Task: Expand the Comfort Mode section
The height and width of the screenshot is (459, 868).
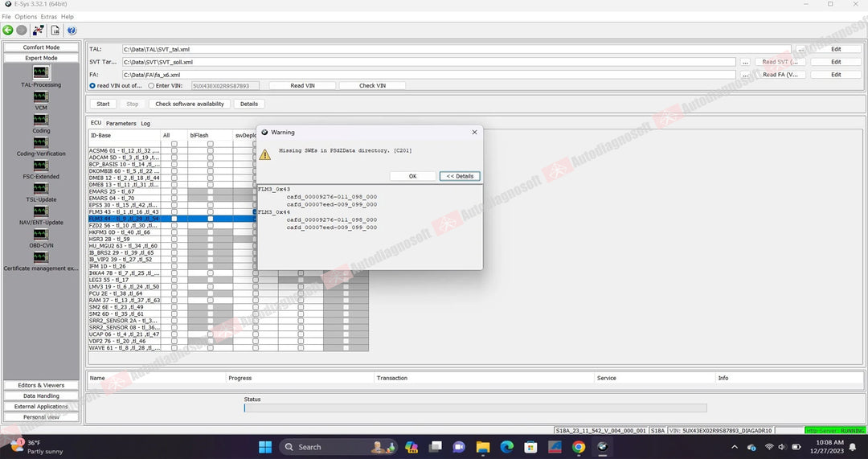Action: coord(41,47)
